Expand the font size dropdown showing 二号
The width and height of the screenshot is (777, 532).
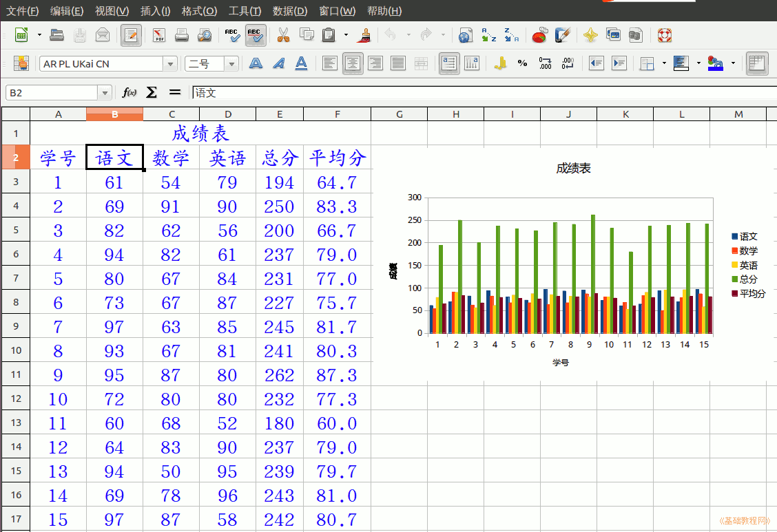pos(231,64)
